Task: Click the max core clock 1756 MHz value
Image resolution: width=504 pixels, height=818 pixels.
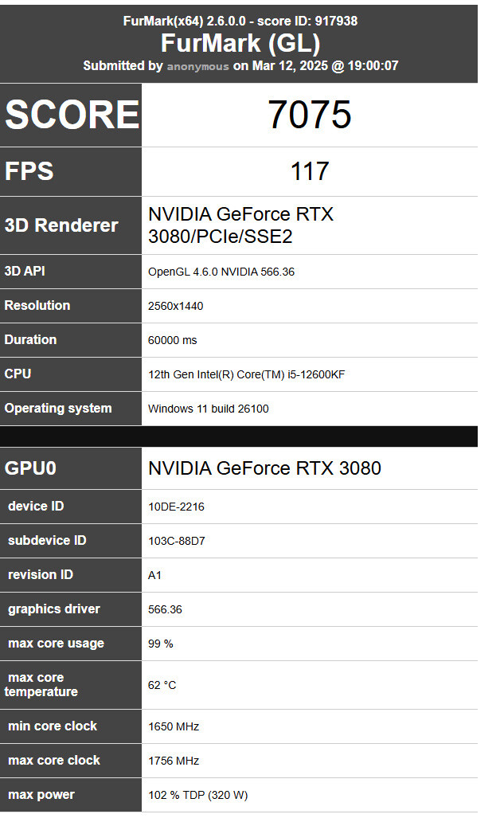Action: pyautogui.click(x=174, y=761)
